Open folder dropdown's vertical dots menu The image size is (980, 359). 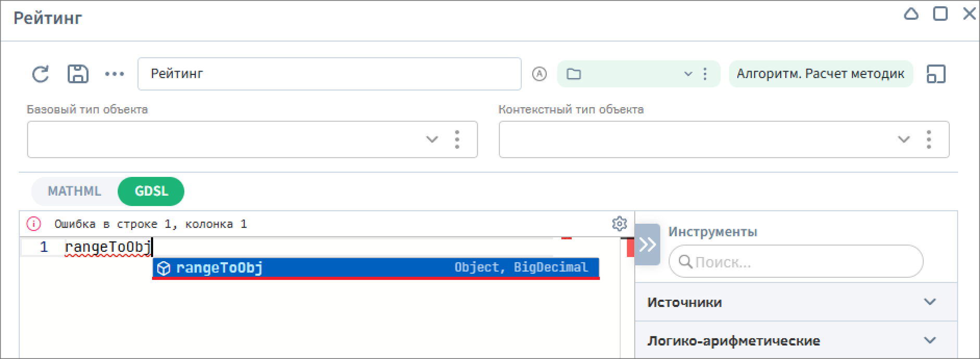click(705, 74)
